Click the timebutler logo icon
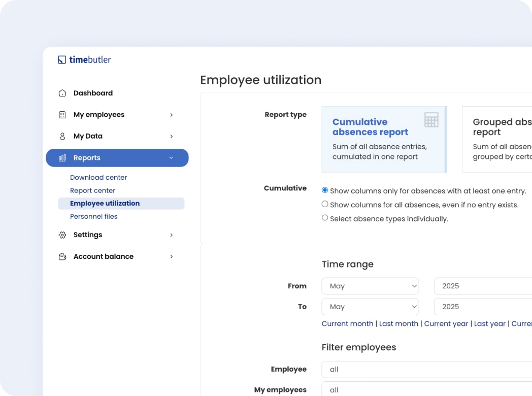 coord(62,60)
